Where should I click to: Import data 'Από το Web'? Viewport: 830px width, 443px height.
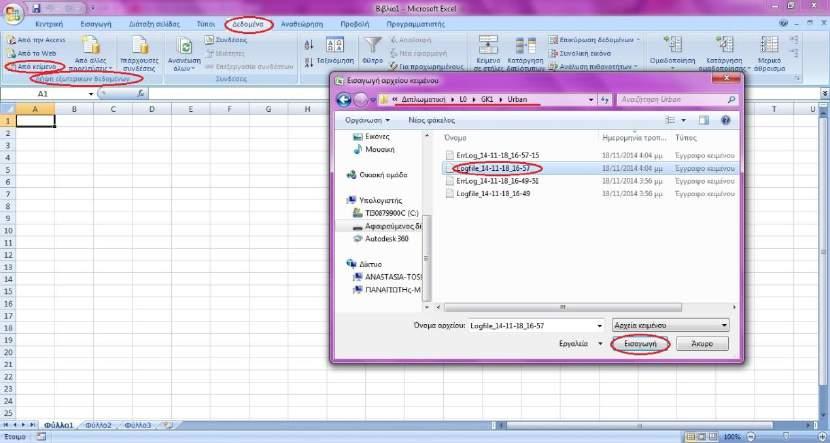pos(32,53)
